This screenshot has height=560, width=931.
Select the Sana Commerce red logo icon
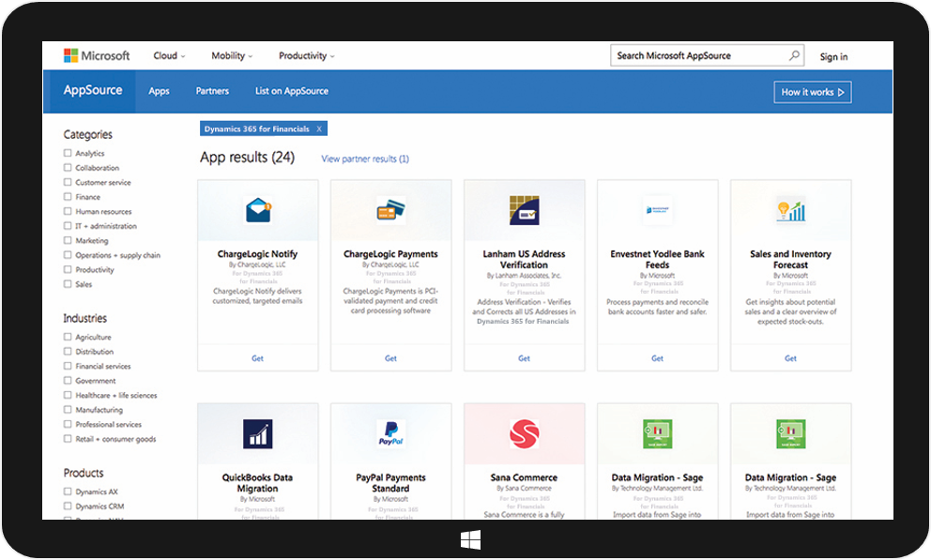tap(524, 433)
